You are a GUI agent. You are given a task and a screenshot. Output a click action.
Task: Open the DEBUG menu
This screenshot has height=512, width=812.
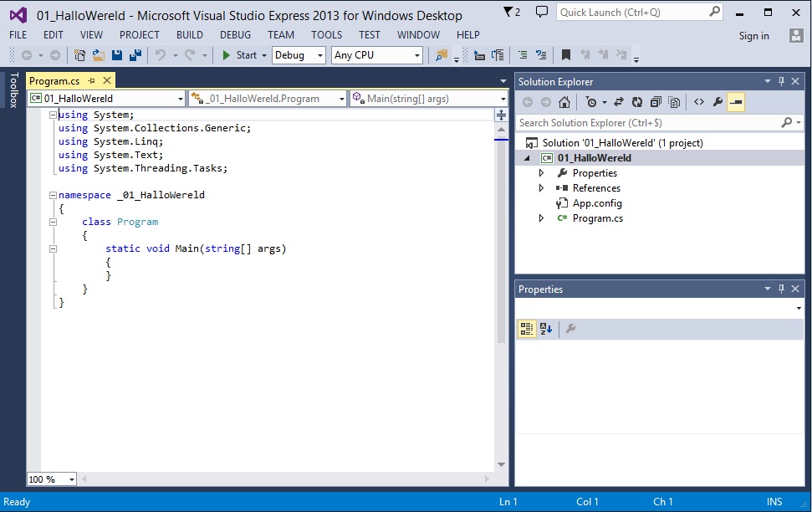tap(235, 35)
